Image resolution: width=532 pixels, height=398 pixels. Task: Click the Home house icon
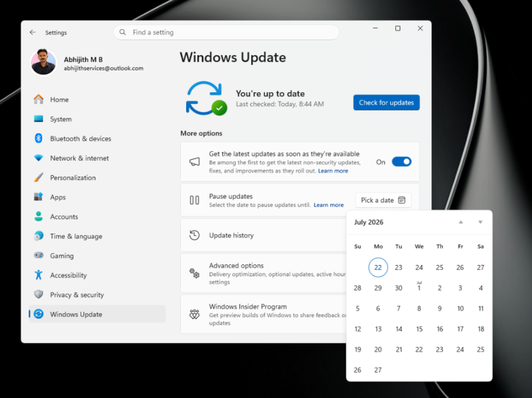tap(38, 99)
